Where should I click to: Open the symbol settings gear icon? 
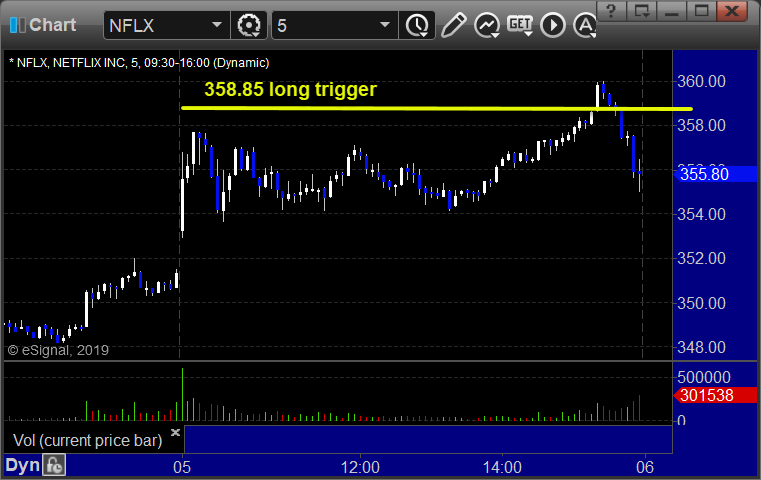(x=248, y=25)
